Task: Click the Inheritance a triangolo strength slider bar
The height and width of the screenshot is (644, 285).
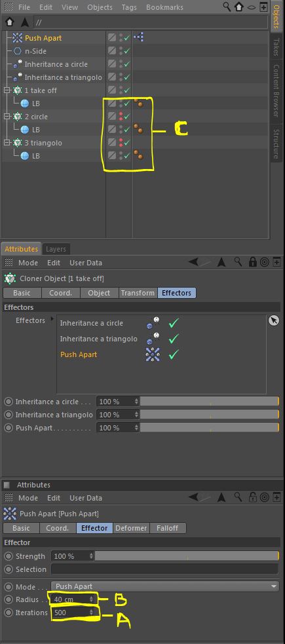Action: (210, 415)
